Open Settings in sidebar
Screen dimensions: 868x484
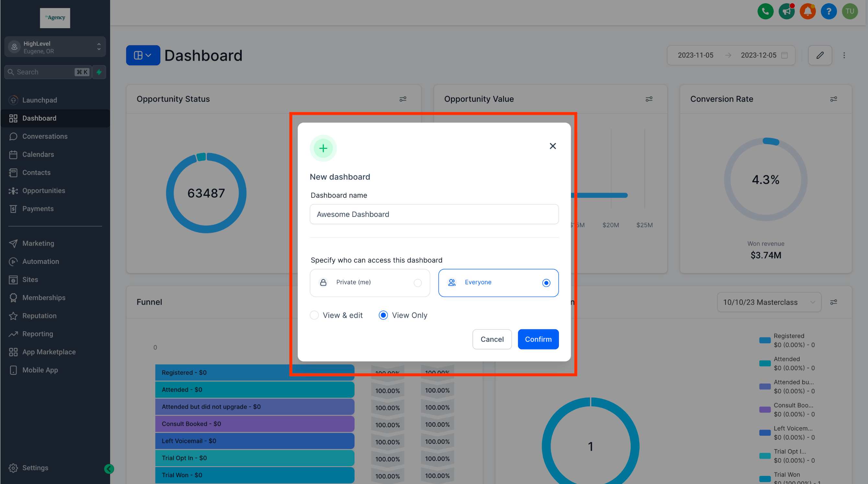[x=55, y=468]
